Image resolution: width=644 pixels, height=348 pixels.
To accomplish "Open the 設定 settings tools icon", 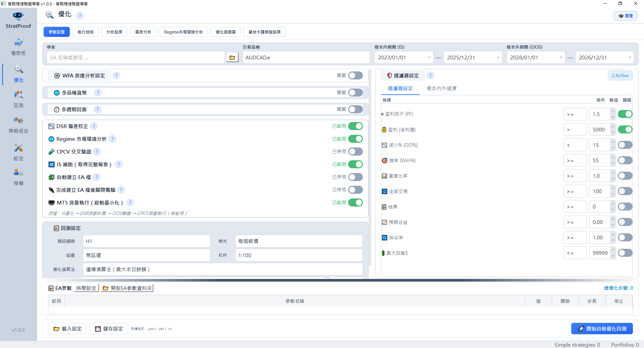I will click(x=18, y=148).
